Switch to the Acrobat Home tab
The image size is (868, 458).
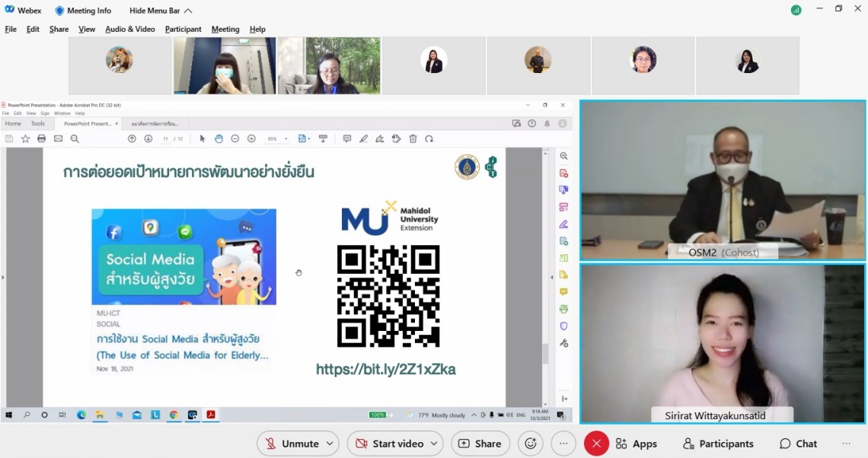pos(13,124)
